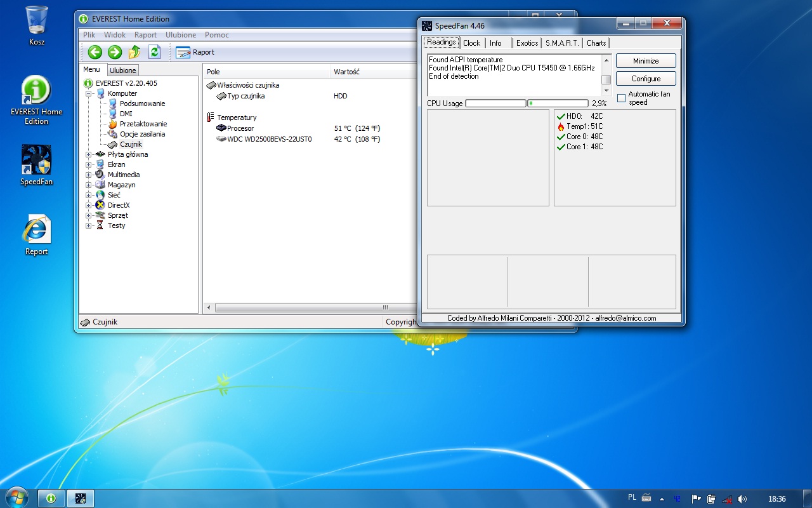Image resolution: width=812 pixels, height=508 pixels.
Task: Click the green Forward arrow in EVEREST toolbar
Action: (x=115, y=52)
